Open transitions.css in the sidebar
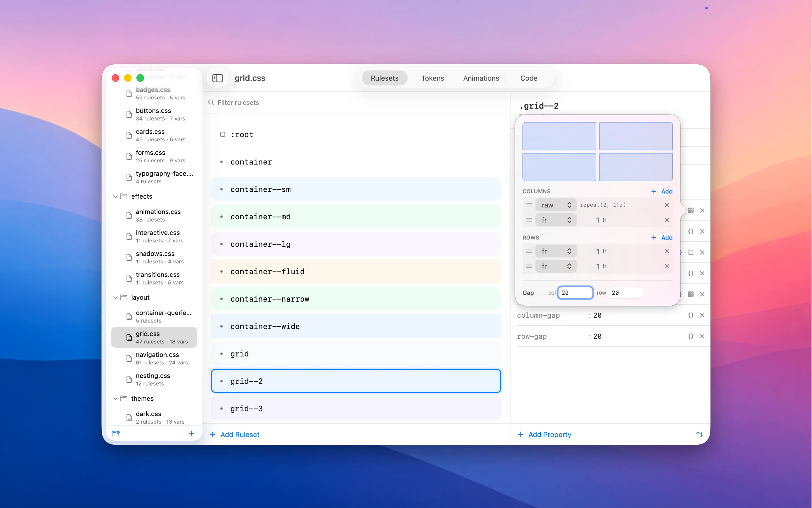 click(154, 278)
